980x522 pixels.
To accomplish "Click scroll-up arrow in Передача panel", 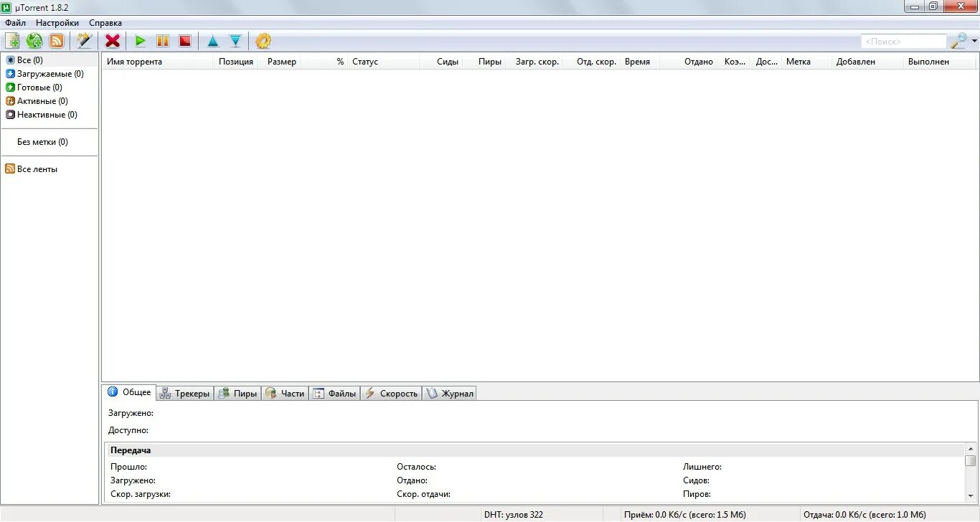I will (x=971, y=449).
